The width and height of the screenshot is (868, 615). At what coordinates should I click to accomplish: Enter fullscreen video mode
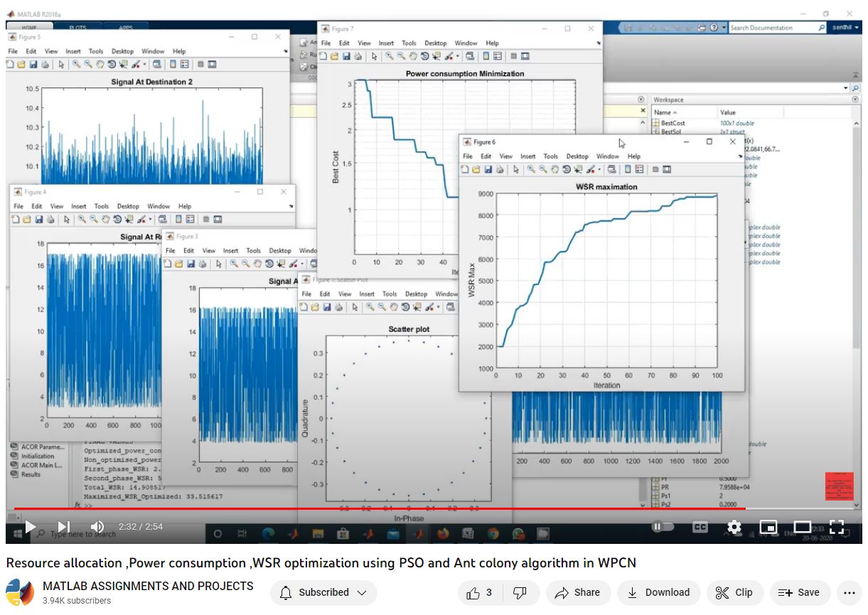837,527
